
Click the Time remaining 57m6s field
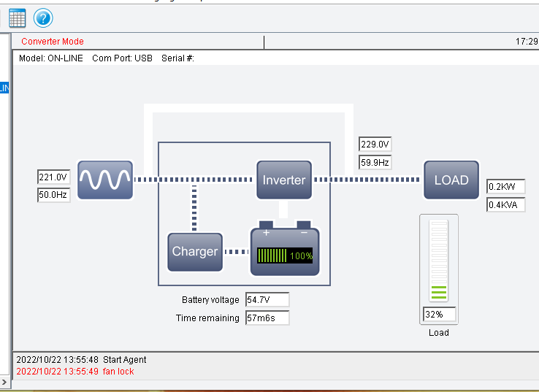(267, 318)
